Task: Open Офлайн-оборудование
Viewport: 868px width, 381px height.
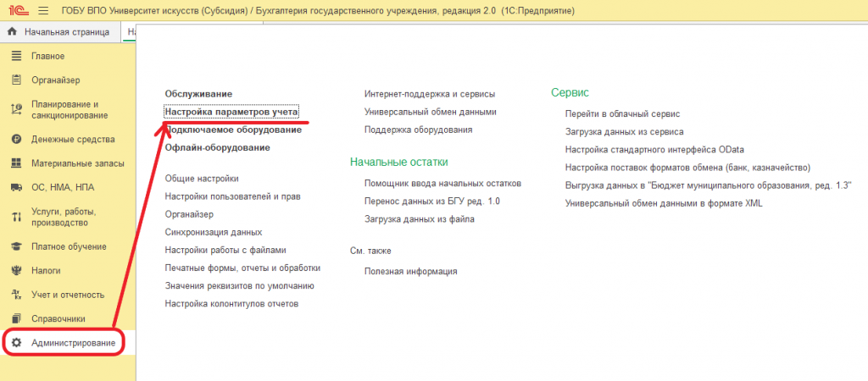Action: (x=218, y=147)
